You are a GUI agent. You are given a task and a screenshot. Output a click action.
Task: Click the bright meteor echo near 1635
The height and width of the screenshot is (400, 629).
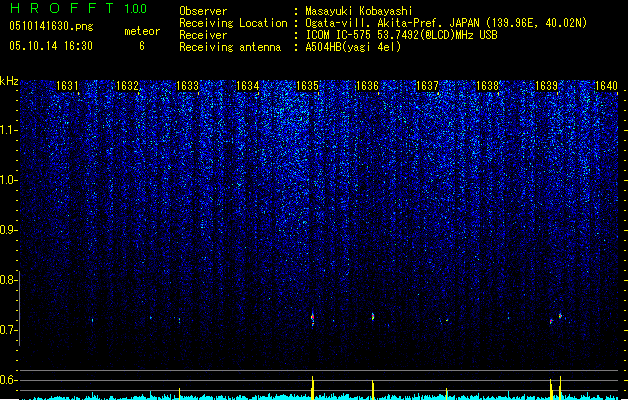[x=312, y=318]
